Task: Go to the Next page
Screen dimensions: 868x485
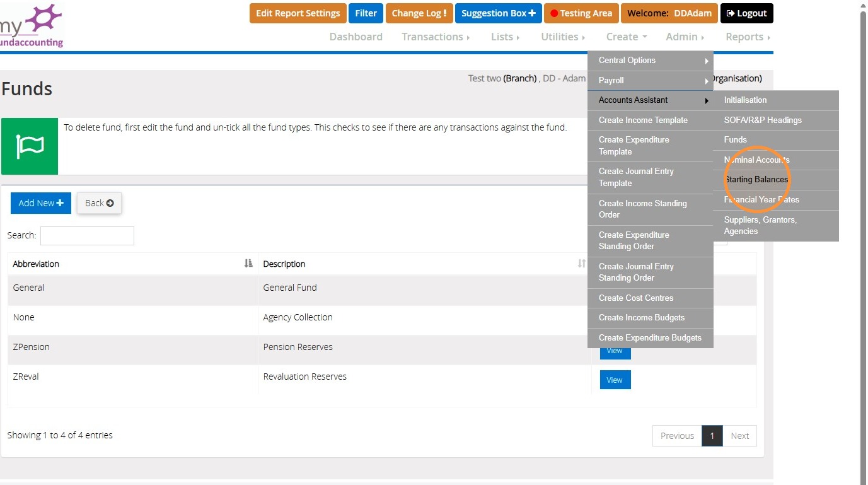Action: (739, 436)
